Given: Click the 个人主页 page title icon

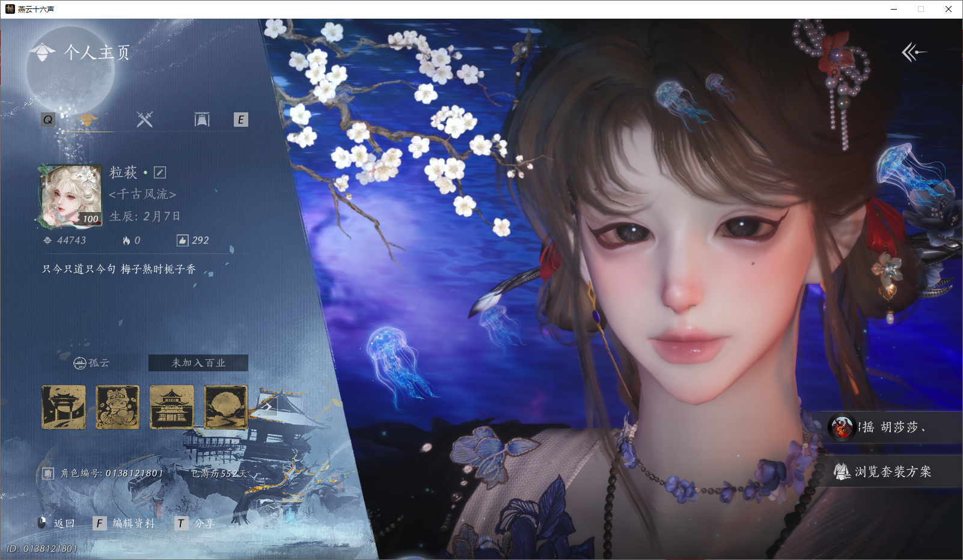Looking at the screenshot, I should click(x=42, y=52).
